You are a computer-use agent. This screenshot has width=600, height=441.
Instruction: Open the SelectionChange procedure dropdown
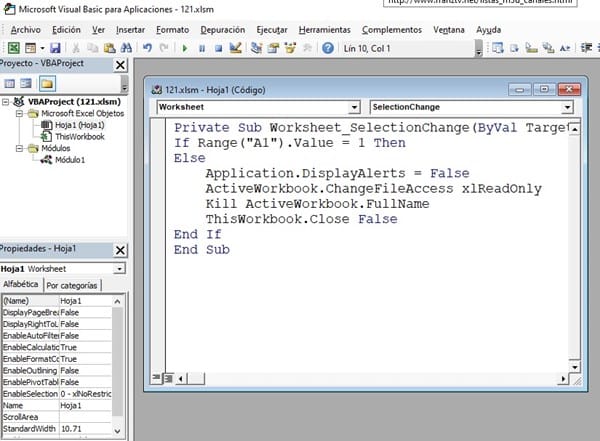(x=567, y=107)
